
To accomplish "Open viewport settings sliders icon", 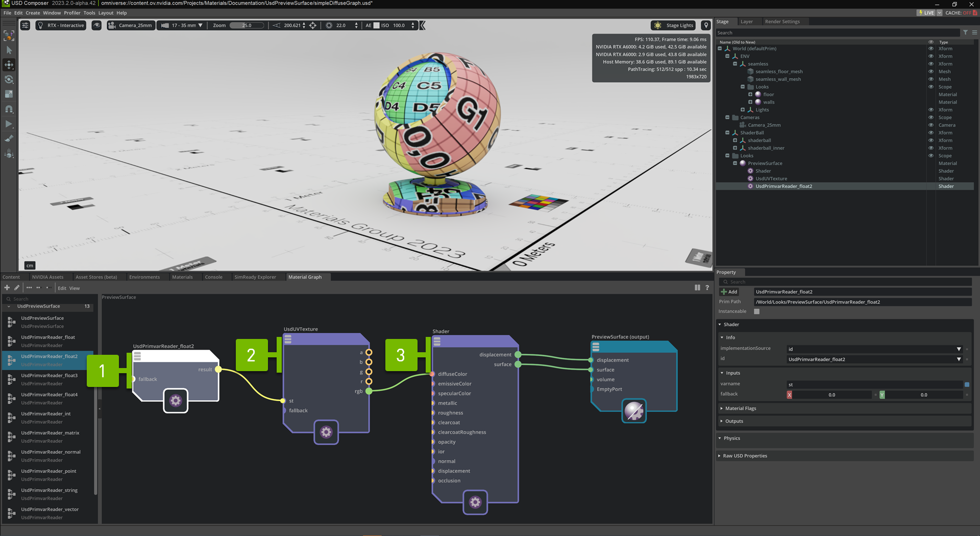I will [x=25, y=26].
